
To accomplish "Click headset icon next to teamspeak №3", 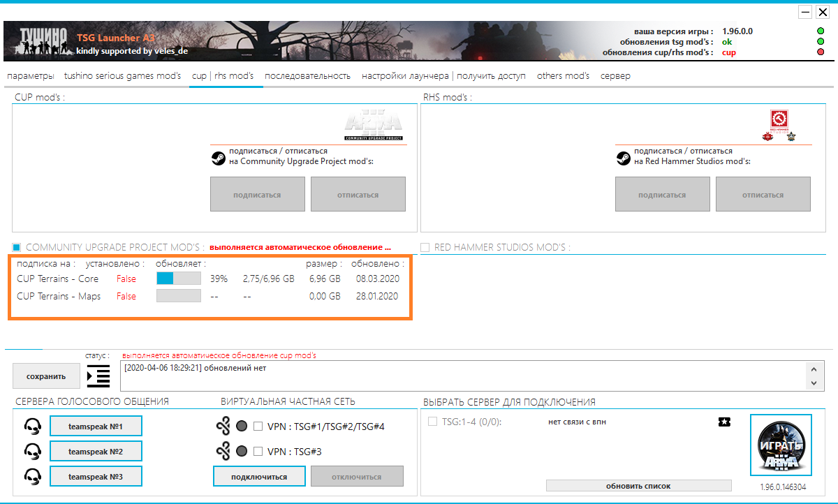I will coord(32,476).
